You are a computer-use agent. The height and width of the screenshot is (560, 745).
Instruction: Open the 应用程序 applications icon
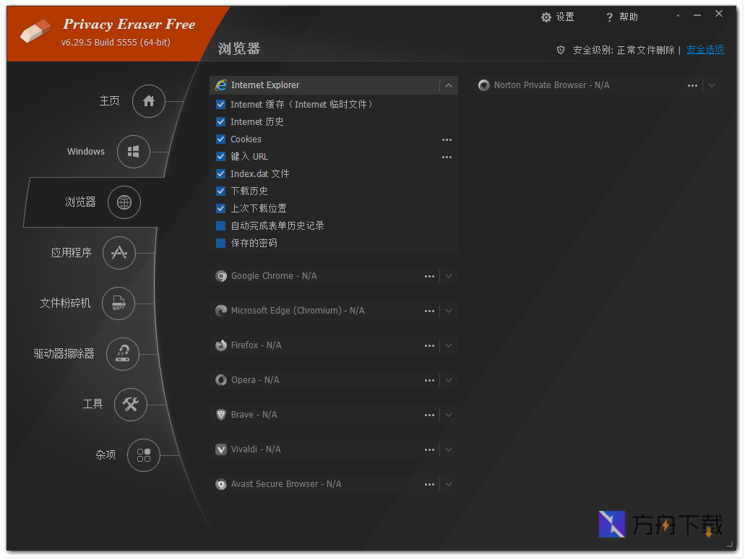click(x=119, y=253)
